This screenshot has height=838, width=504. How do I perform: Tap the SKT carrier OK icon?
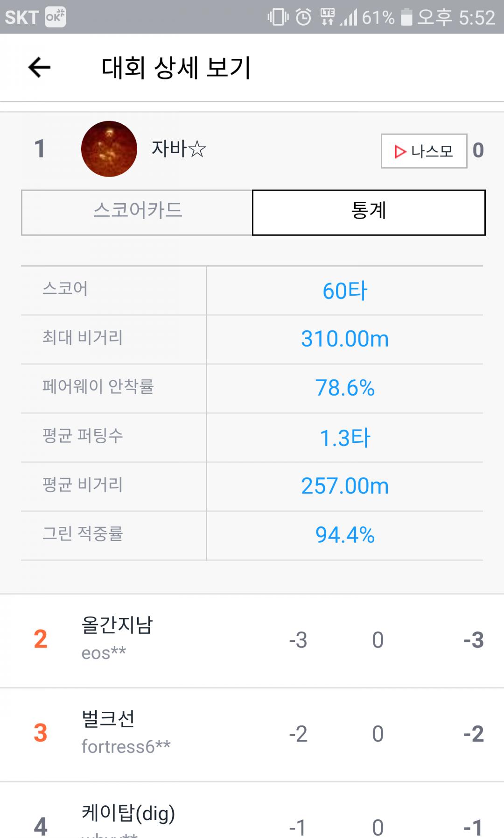click(x=55, y=18)
